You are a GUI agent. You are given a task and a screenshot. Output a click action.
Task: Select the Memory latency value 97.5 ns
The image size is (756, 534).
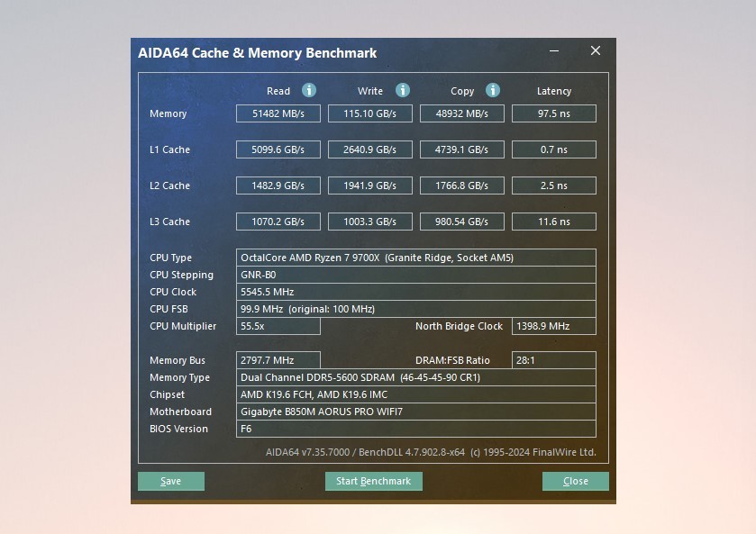554,113
